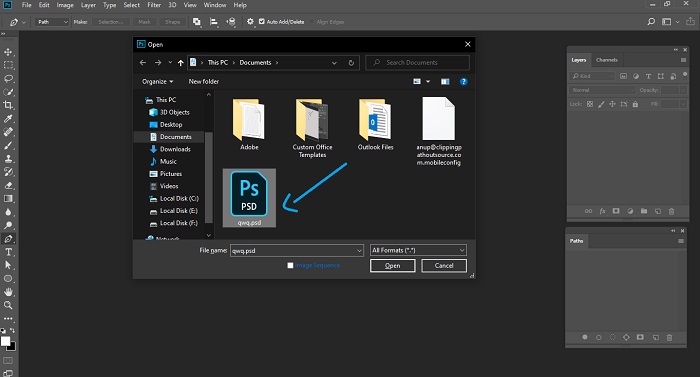Open path options gear icon
Screen dimensions: 700x377
[x=250, y=21]
